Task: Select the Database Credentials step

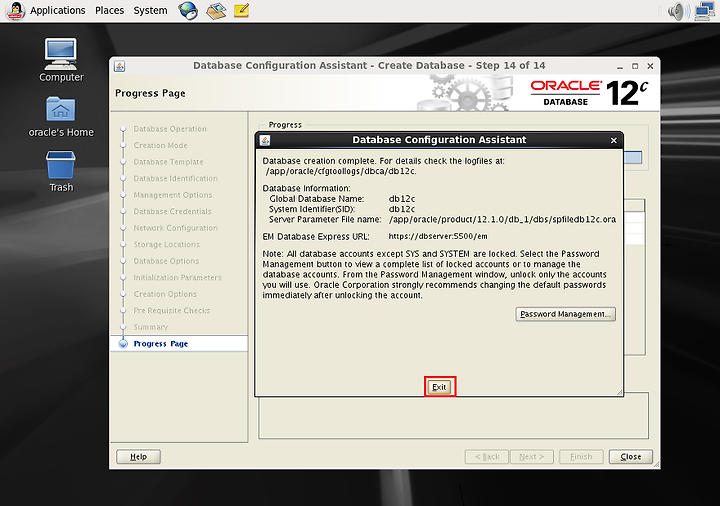Action: [172, 212]
